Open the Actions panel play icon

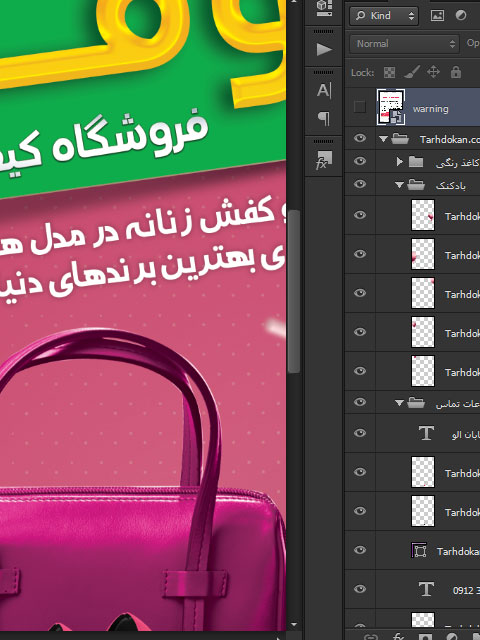pyautogui.click(x=324, y=49)
